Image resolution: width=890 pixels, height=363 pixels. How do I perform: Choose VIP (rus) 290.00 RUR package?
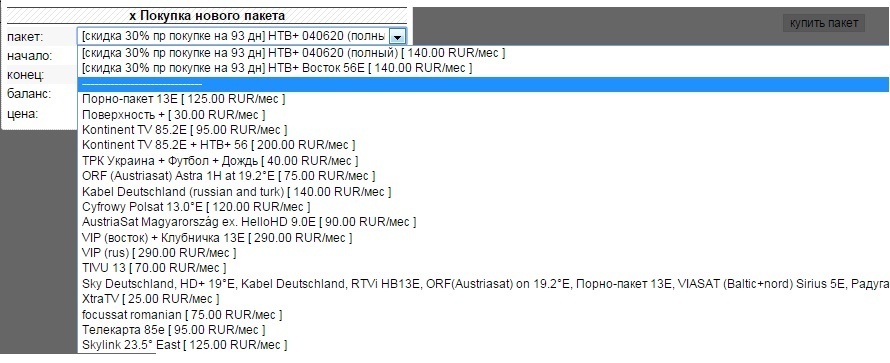(482, 253)
